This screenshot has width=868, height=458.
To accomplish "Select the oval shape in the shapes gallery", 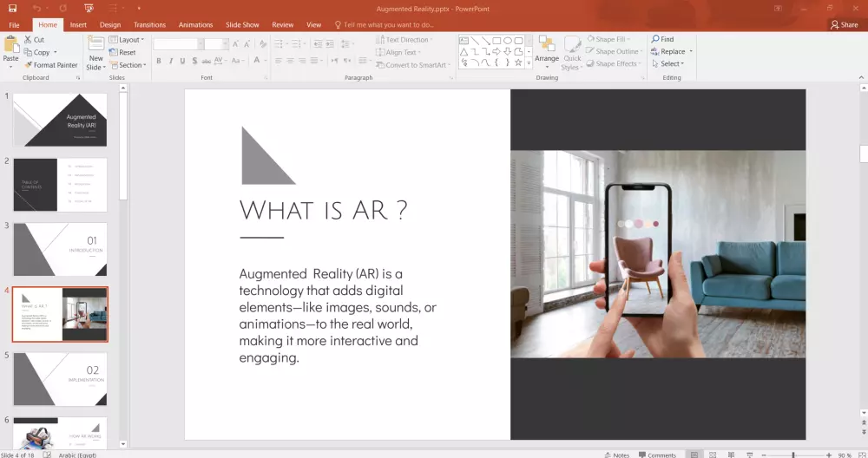I will (508, 41).
